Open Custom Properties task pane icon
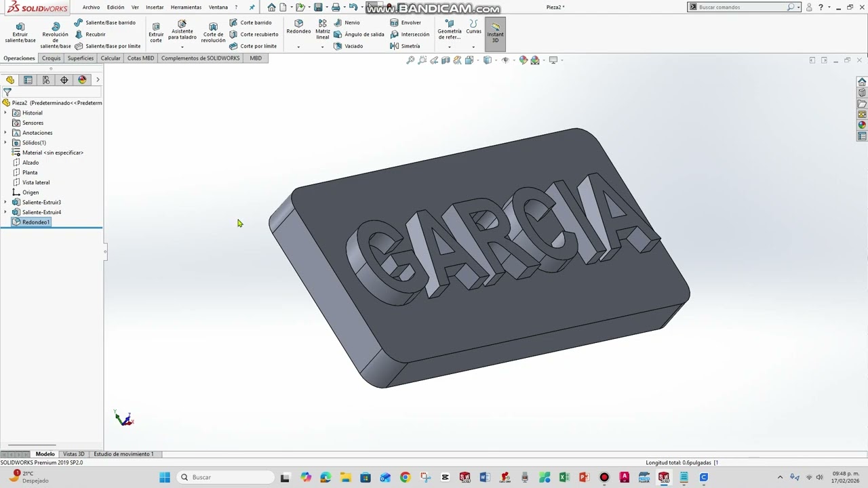868x488 pixels. pos(862,136)
